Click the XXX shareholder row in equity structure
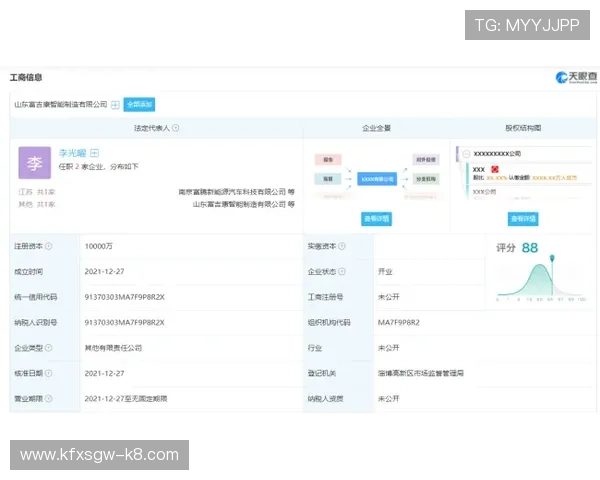This screenshot has width=600, height=480. pos(528,173)
